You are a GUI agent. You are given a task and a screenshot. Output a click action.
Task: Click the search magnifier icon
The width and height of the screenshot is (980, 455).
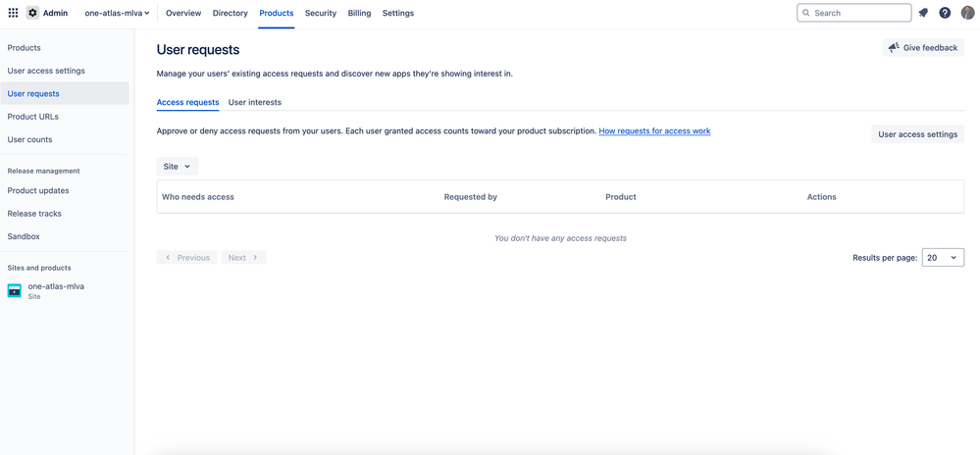point(806,13)
